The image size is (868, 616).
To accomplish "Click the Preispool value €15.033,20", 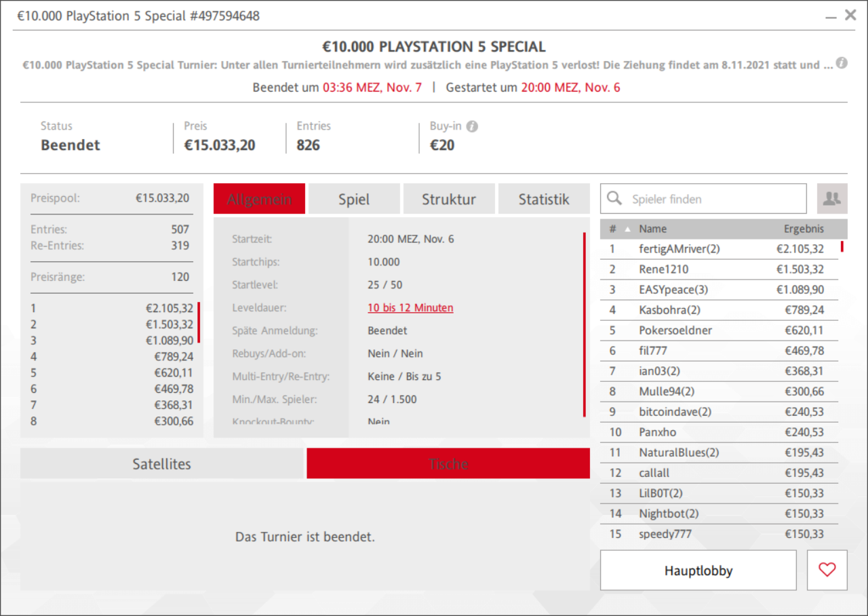I will pyautogui.click(x=163, y=198).
